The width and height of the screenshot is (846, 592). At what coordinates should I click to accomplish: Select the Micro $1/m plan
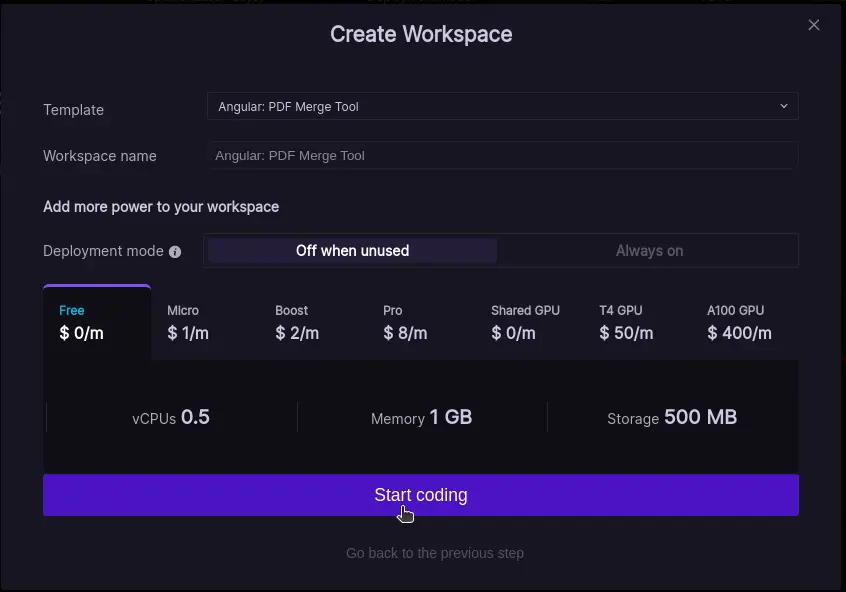coord(205,323)
